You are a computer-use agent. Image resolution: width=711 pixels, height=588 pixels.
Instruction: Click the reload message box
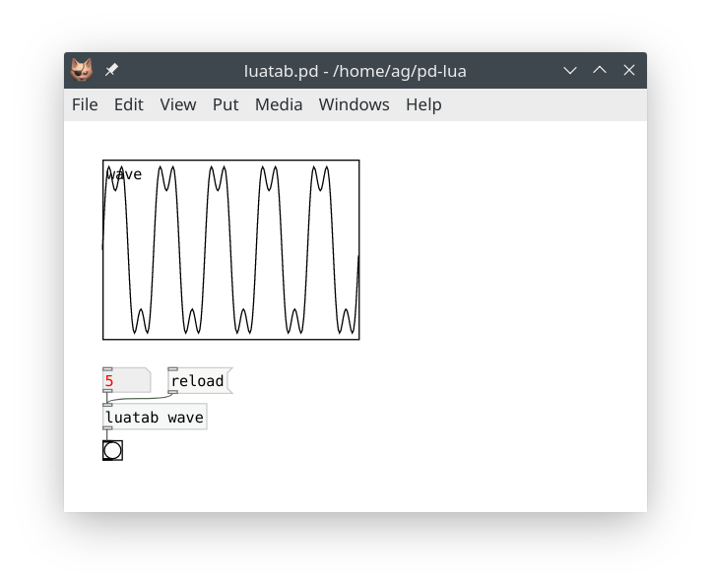(198, 381)
